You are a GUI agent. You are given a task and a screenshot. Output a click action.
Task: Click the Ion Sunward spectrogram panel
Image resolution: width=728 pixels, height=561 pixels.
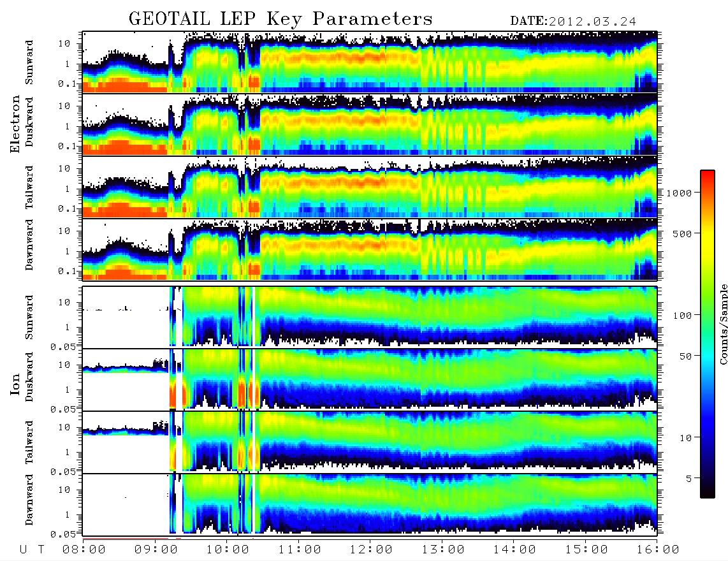370,317
